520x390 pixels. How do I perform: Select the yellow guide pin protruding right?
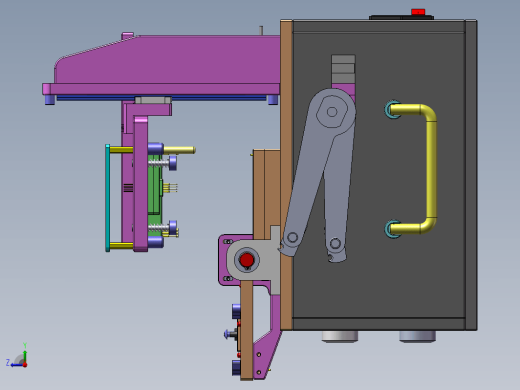[x=179, y=150]
